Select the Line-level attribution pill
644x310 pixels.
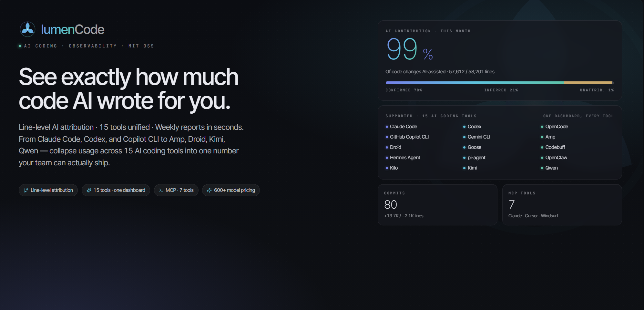[48, 190]
